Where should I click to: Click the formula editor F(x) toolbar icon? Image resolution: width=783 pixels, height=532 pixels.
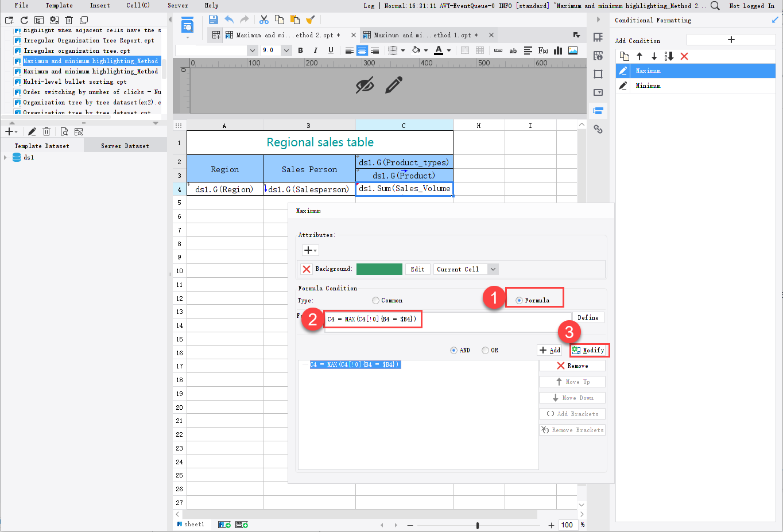(x=543, y=51)
